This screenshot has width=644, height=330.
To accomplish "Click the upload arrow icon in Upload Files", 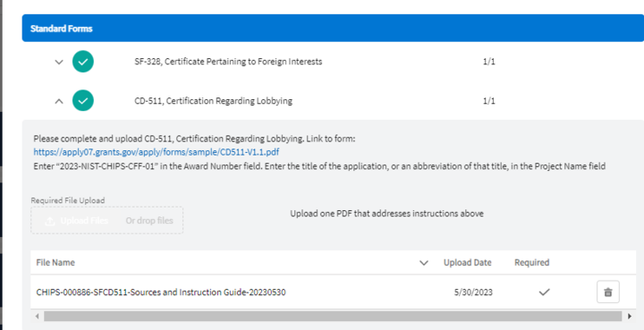I will click(x=50, y=221).
